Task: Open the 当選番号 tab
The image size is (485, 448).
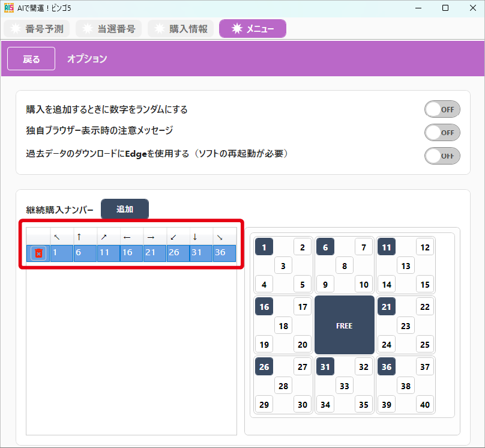Action: click(x=109, y=28)
